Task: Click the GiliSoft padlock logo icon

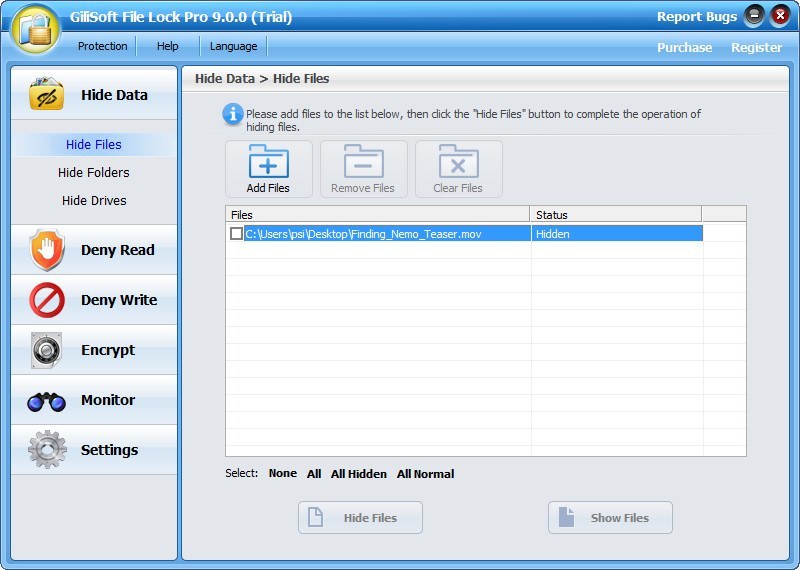Action: point(35,29)
